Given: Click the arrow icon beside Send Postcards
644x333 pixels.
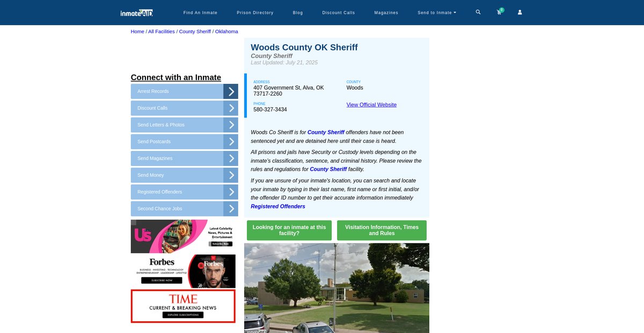Looking at the screenshot, I should [231, 142].
